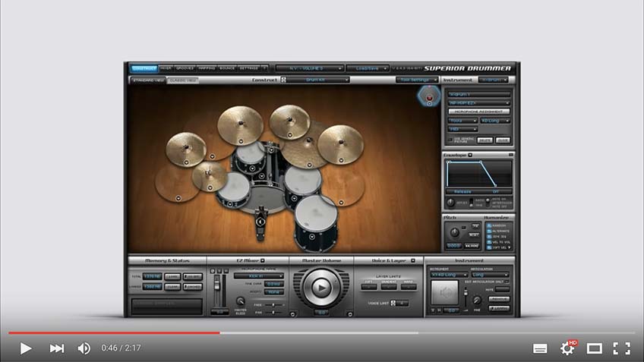Mute the video volume speaker icon

84,348
